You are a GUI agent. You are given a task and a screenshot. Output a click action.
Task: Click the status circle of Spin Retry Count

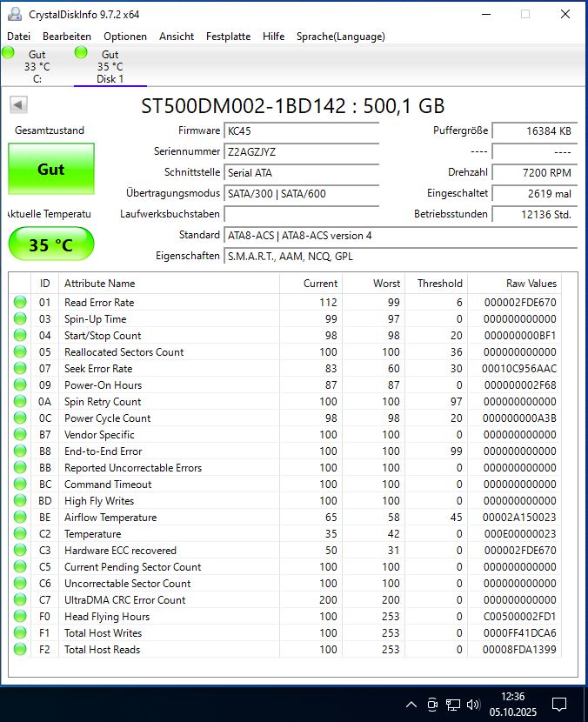click(x=20, y=402)
